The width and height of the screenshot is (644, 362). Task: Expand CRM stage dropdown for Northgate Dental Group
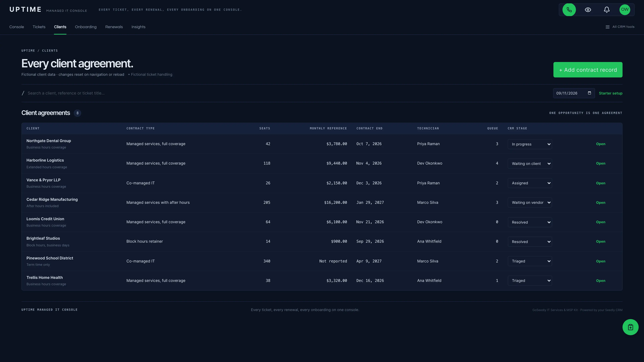[530, 144]
